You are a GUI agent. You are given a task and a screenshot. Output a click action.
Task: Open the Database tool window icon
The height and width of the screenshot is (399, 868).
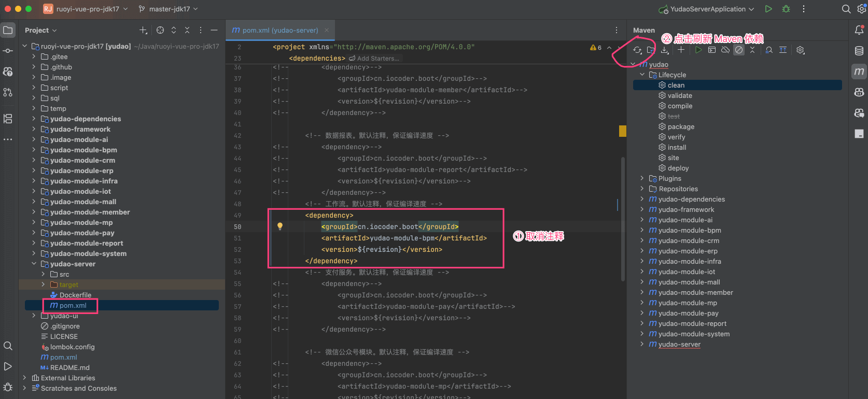click(859, 51)
